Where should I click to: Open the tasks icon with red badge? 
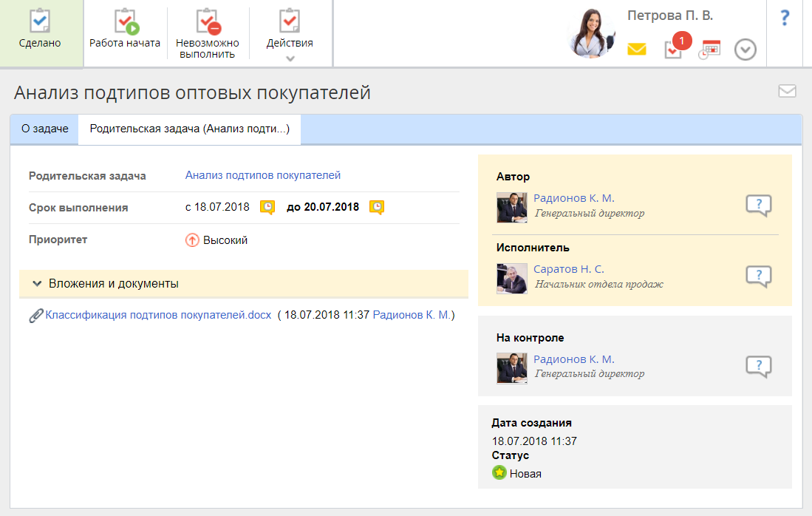point(673,50)
